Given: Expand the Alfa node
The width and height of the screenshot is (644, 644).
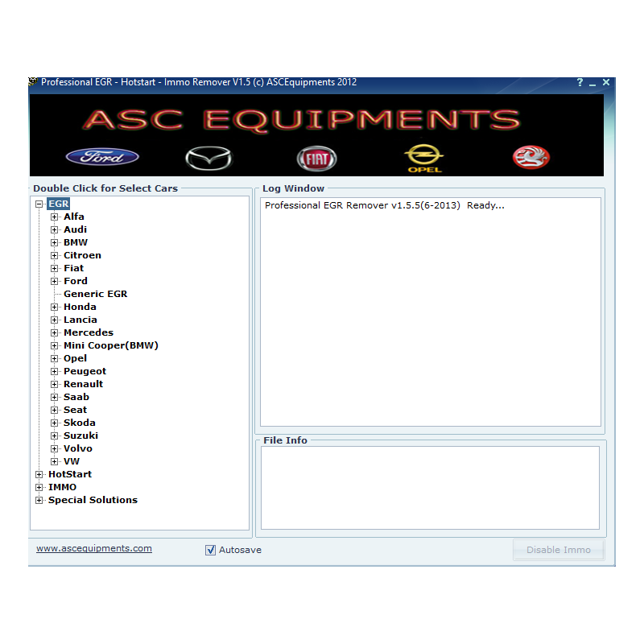Looking at the screenshot, I should point(54,217).
